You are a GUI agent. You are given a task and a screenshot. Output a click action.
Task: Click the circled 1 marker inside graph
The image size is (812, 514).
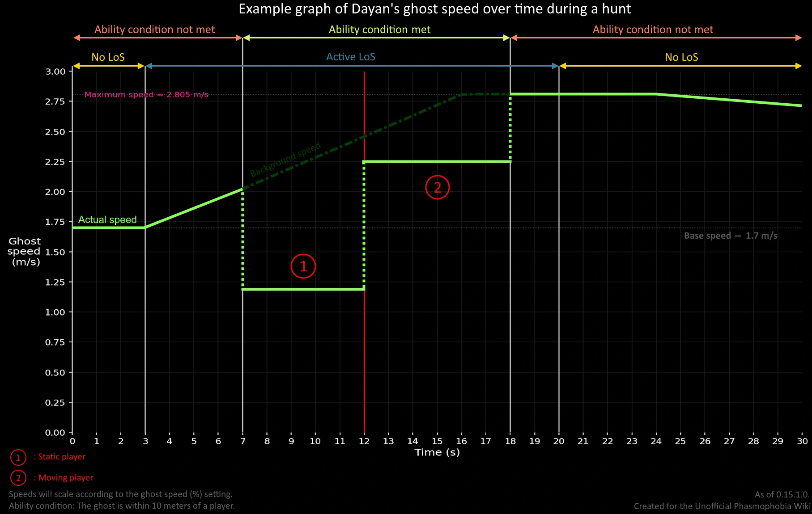click(x=303, y=266)
